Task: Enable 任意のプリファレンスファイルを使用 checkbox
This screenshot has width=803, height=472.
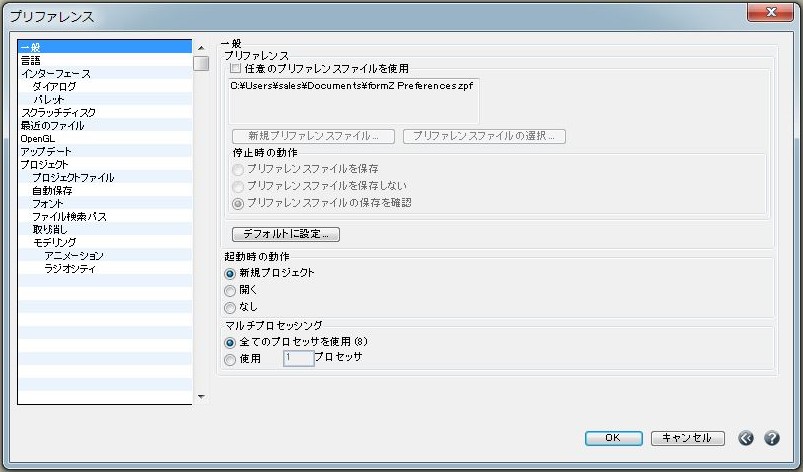Action: coord(235,68)
